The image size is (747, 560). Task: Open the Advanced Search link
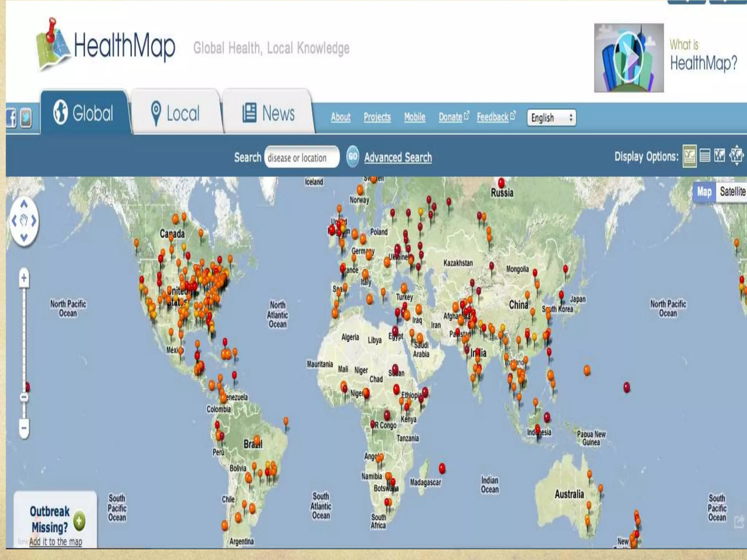[x=398, y=157]
